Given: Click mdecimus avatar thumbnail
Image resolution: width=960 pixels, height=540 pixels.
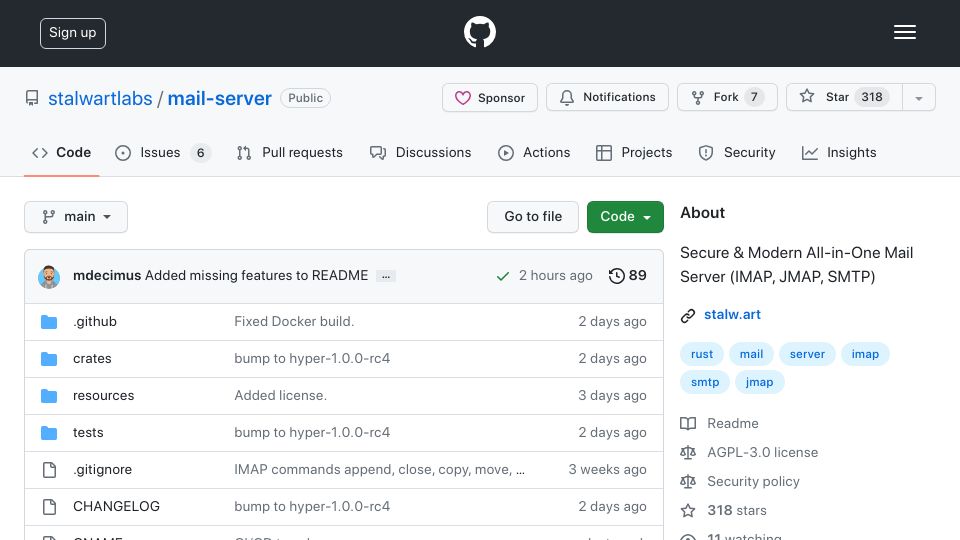Looking at the screenshot, I should pyautogui.click(x=49, y=277).
